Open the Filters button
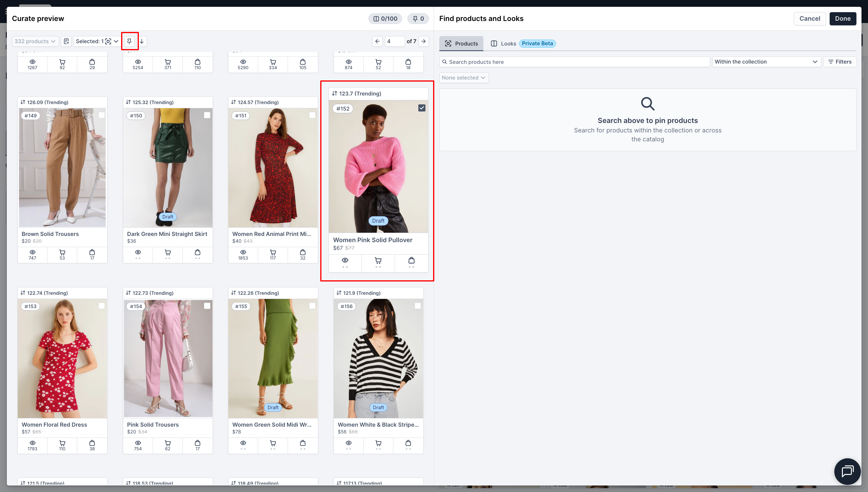Screen dimensions: 868x492 pyautogui.click(x=840, y=62)
